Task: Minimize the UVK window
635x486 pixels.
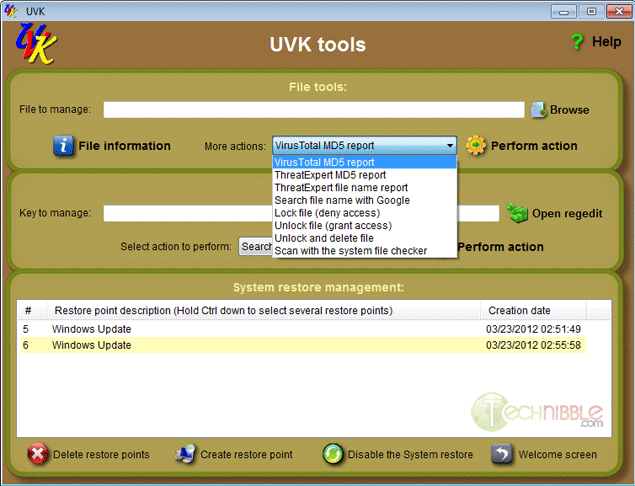Action: click(x=563, y=11)
